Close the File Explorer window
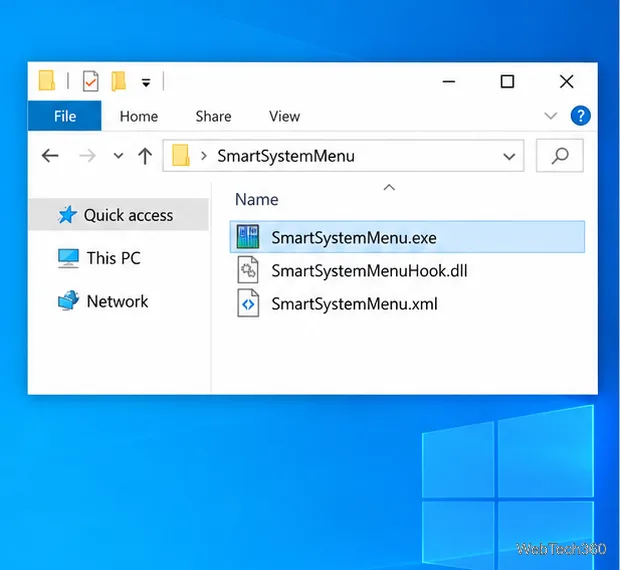This screenshot has height=570, width=620. tap(567, 82)
